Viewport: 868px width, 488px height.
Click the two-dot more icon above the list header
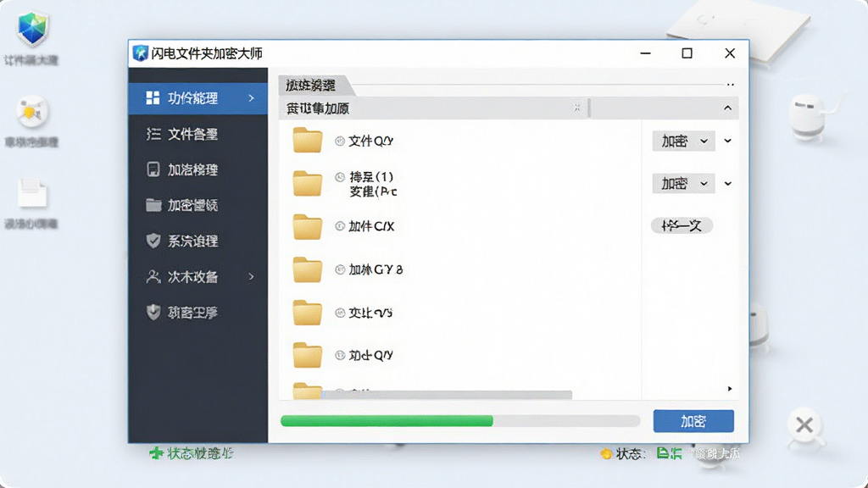click(730, 85)
